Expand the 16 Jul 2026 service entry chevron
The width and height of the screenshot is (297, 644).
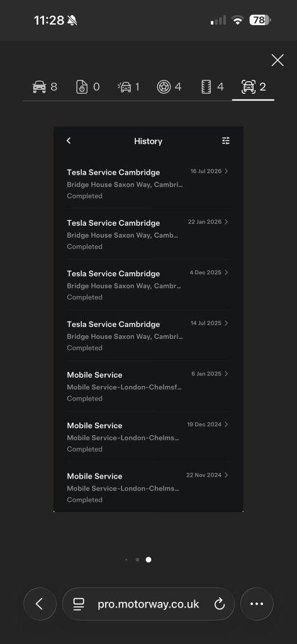227,171
